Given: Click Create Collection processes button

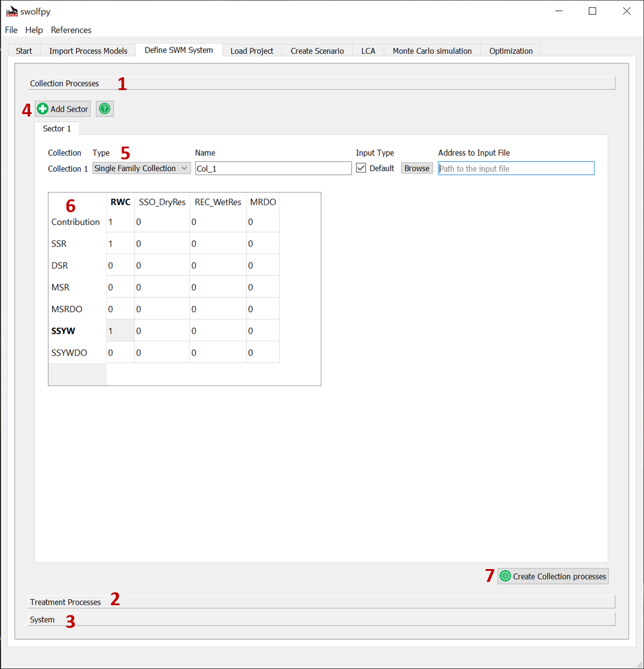Looking at the screenshot, I should pos(553,576).
